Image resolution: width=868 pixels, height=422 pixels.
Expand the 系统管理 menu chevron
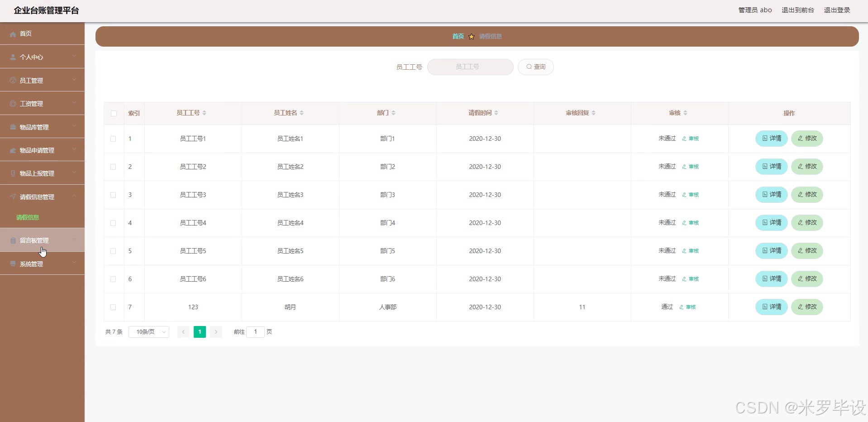pyautogui.click(x=74, y=263)
